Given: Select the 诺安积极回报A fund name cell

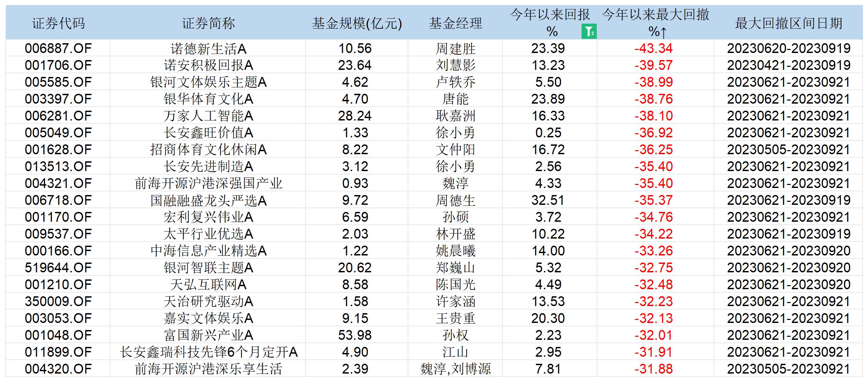Looking at the screenshot, I should [208, 65].
